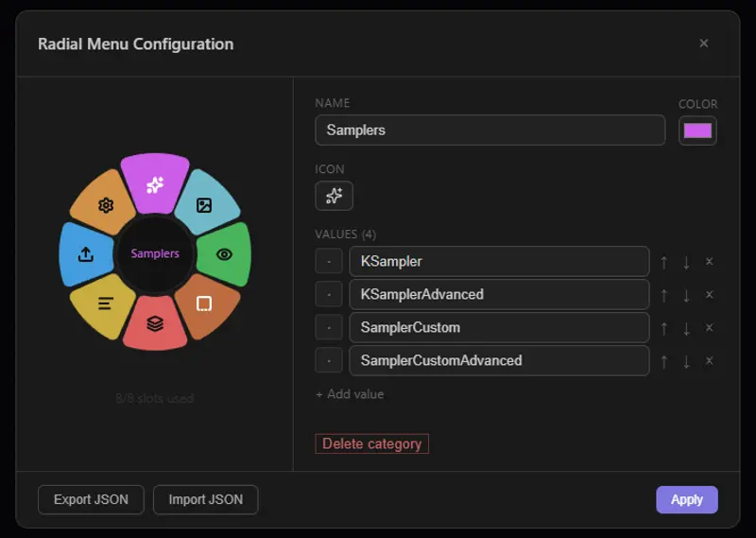
Task: Select the purple sparkles Samplers radial segment
Action: click(155, 183)
